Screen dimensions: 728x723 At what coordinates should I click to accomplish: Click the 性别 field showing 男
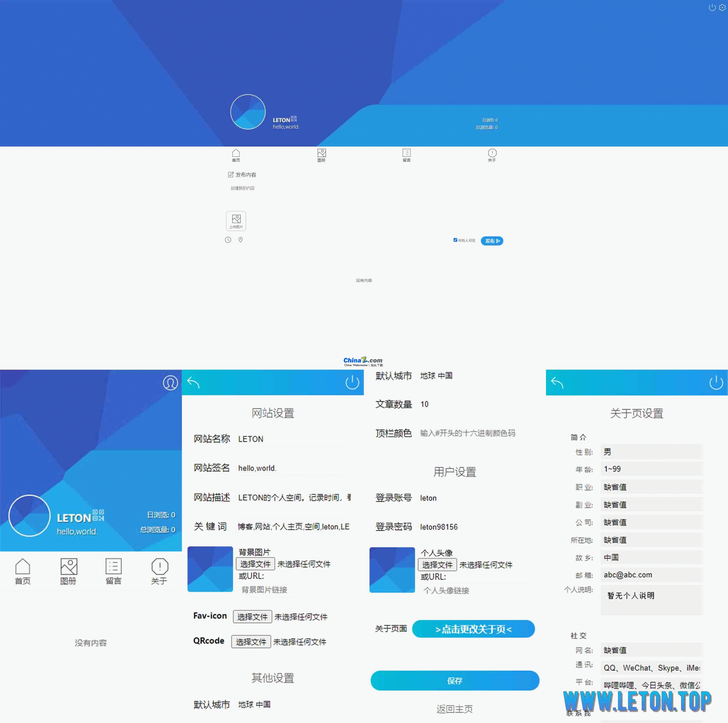pyautogui.click(x=652, y=452)
